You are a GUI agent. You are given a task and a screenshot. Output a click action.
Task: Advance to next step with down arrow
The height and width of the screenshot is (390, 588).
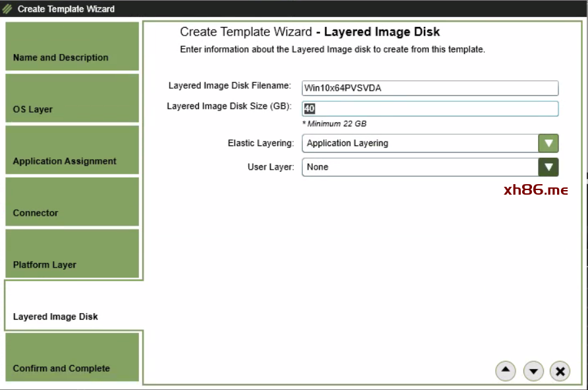(533, 372)
